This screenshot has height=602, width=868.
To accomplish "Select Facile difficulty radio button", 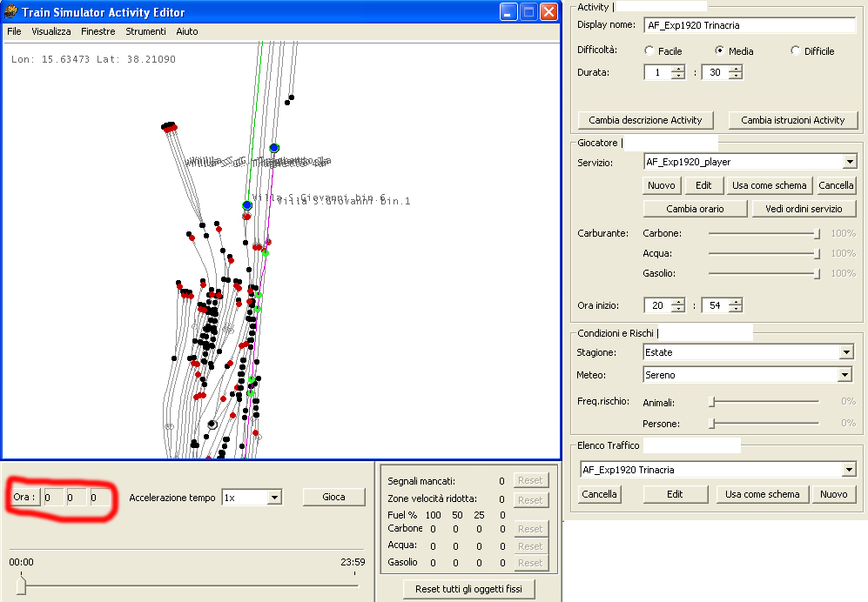I will coord(649,51).
